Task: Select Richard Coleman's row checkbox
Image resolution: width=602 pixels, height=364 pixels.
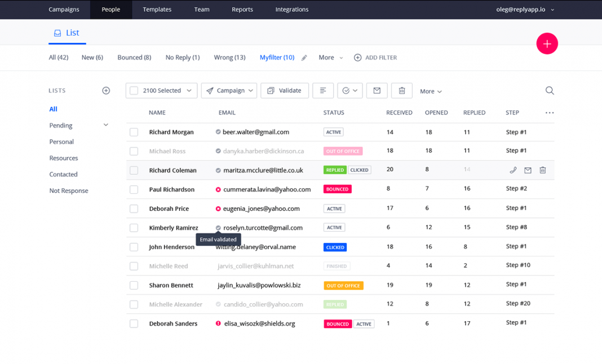Action: click(x=134, y=170)
